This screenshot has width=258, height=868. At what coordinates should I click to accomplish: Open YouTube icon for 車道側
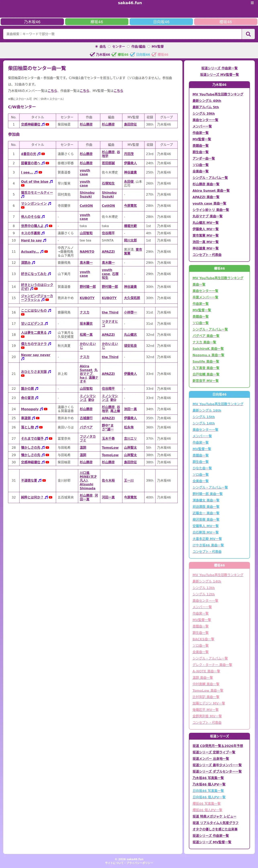(x=38, y=418)
